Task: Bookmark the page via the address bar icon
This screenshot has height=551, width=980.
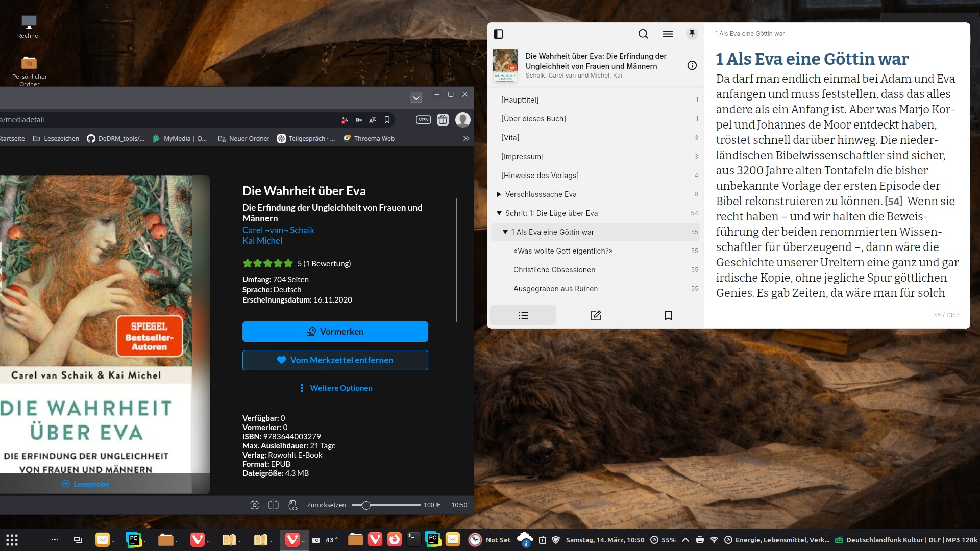Action: click(x=387, y=120)
